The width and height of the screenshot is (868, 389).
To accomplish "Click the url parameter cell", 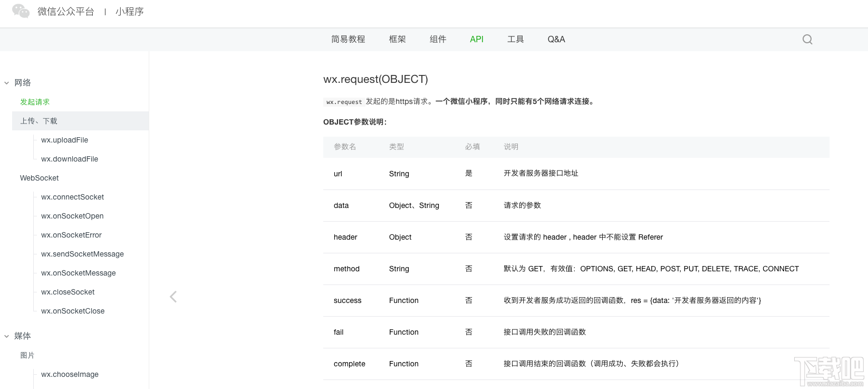I will click(338, 174).
